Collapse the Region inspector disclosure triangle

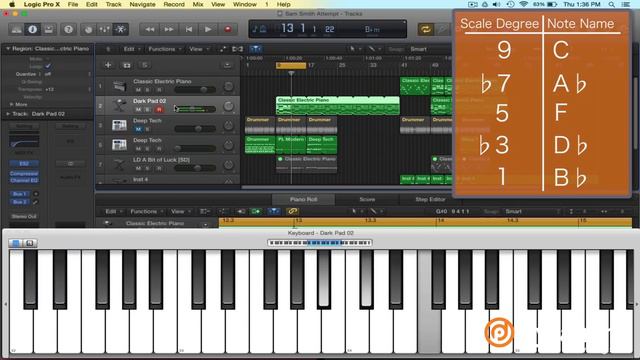click(8, 49)
